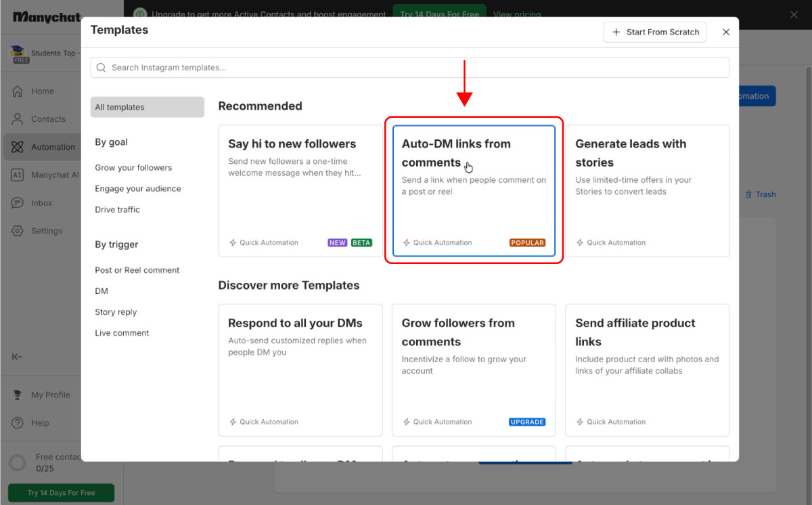
Task: Click the BETA badge on Say hi card
Action: pos(361,242)
